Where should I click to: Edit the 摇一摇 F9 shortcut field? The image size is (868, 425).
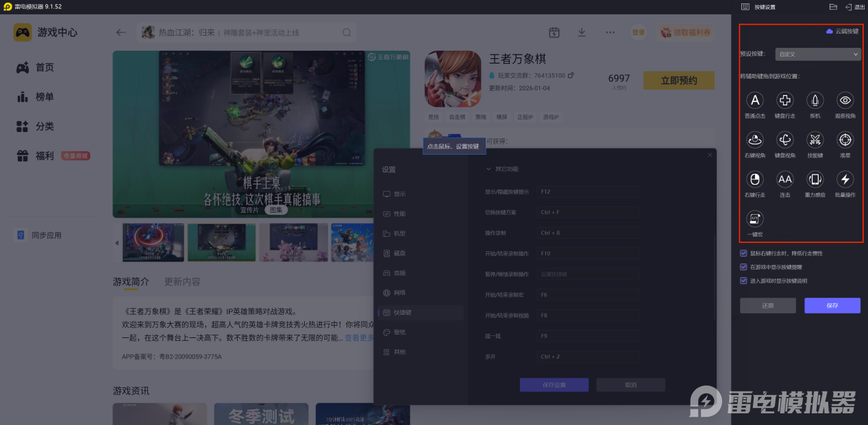coord(588,336)
